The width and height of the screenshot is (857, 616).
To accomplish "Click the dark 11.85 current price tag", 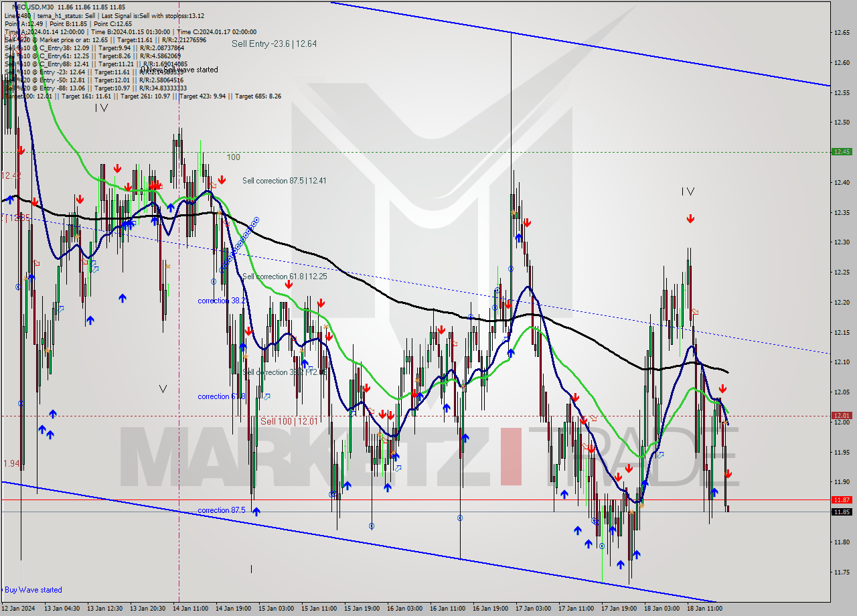I will (842, 512).
